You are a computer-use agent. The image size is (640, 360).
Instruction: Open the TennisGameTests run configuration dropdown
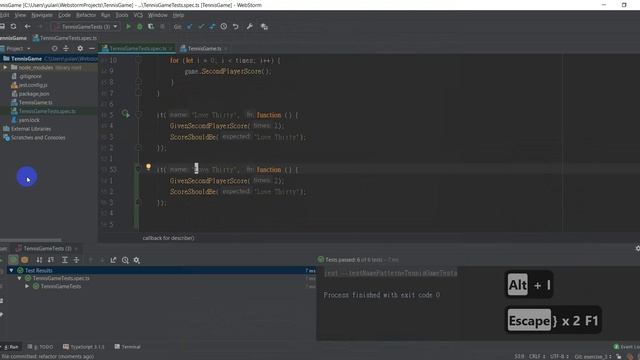coord(86,27)
